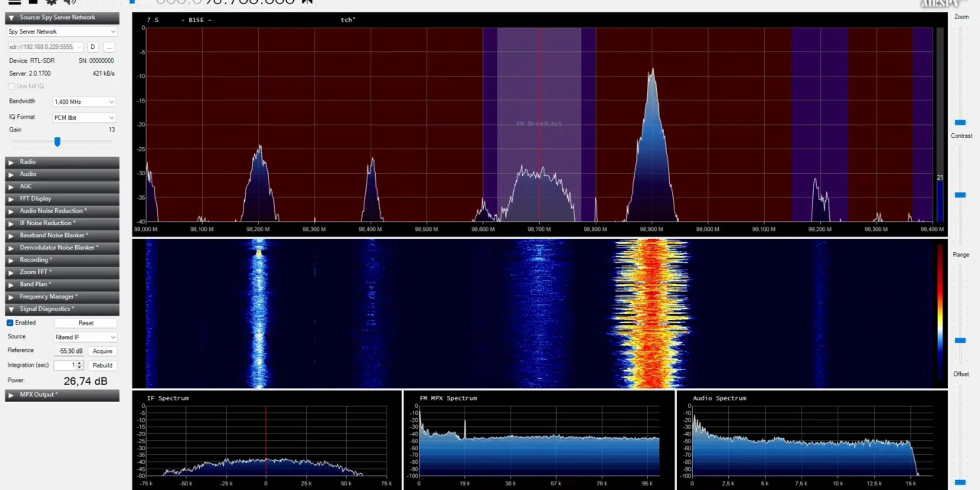This screenshot has width=980, height=490.
Task: Click inside the Audio Spectrum plot
Action: [812, 440]
